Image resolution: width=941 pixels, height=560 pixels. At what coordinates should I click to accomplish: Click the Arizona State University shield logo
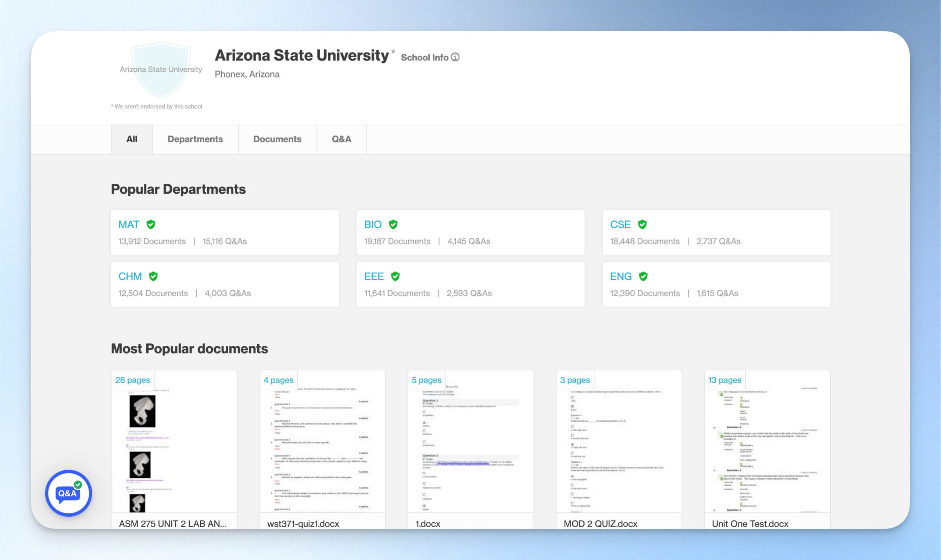click(x=161, y=70)
